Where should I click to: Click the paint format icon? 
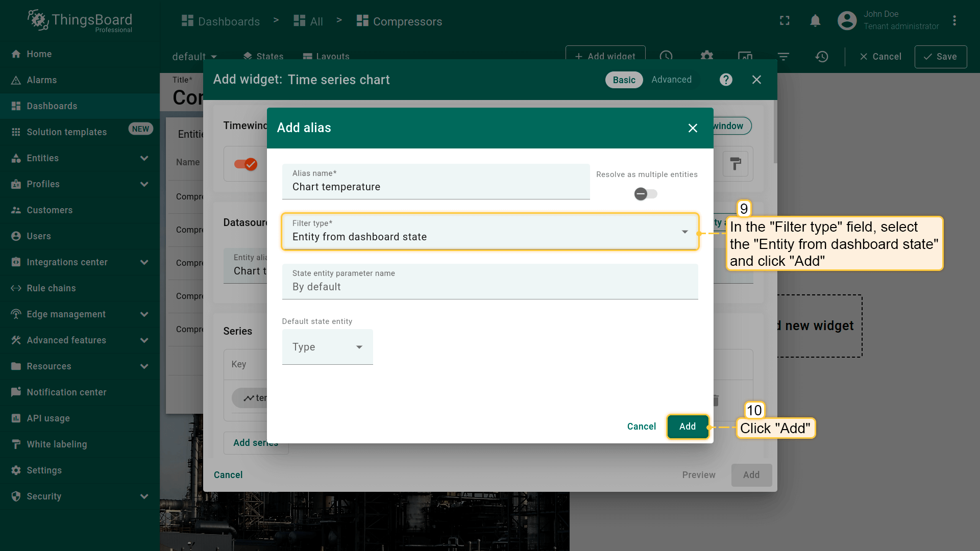(x=735, y=164)
